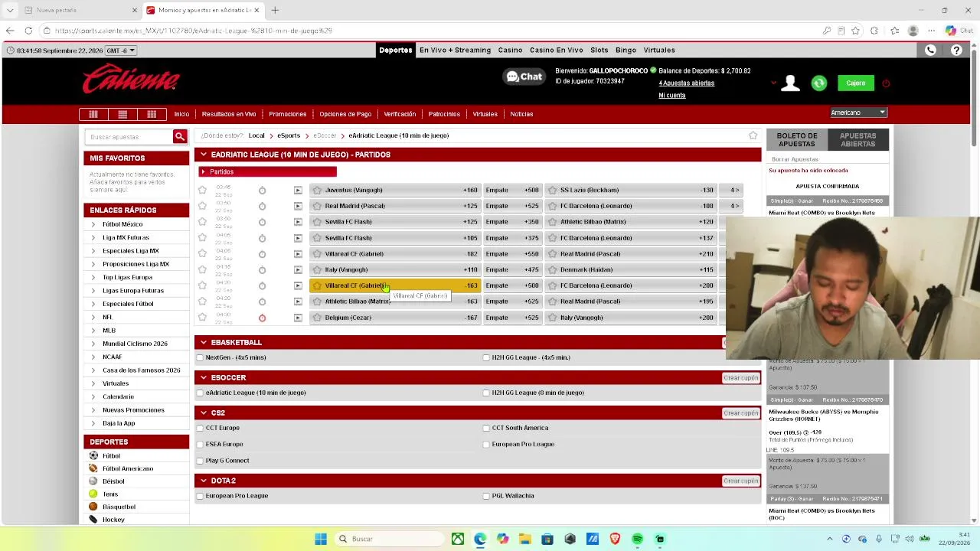Open En Vivo + Streaming menu
Screen dimensions: 980x551
tap(455, 50)
